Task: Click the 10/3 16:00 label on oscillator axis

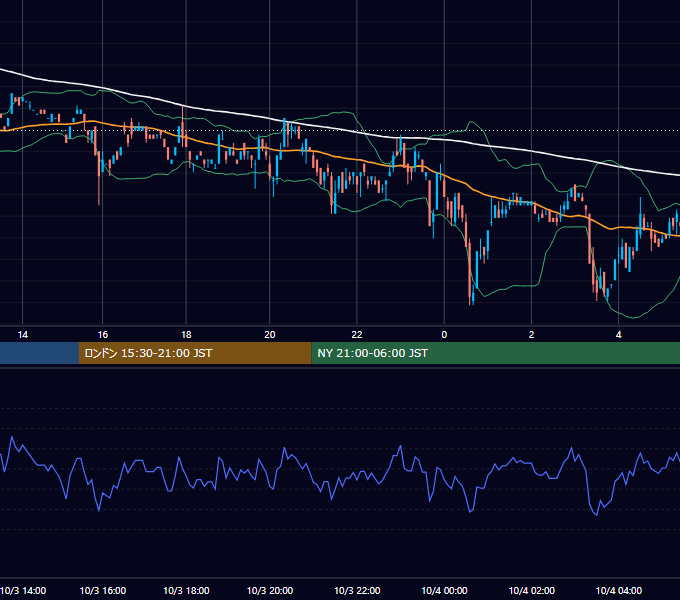Action: point(103,590)
